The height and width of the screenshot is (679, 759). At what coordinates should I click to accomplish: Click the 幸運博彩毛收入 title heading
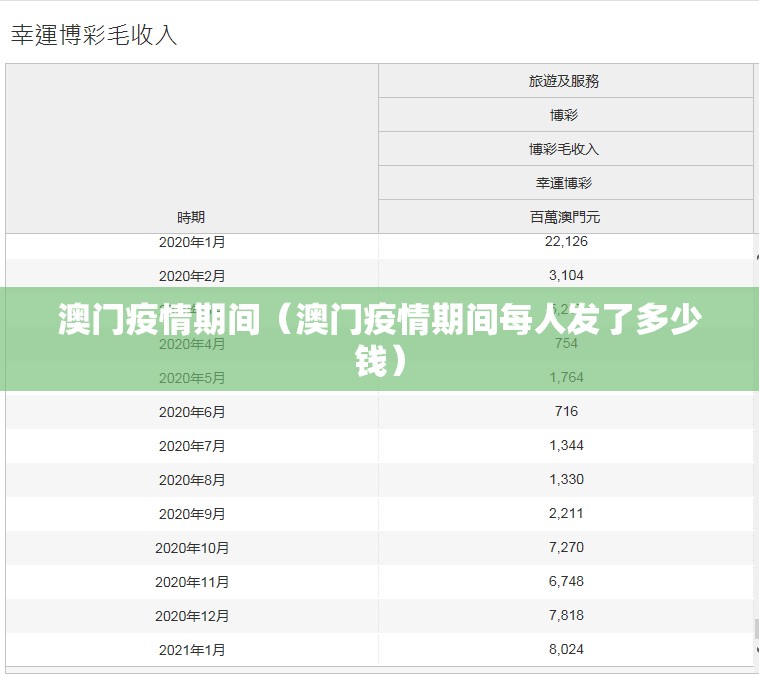(x=94, y=35)
